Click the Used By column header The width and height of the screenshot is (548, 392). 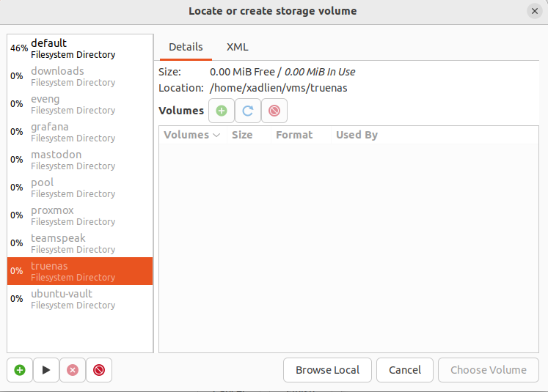pyautogui.click(x=357, y=135)
